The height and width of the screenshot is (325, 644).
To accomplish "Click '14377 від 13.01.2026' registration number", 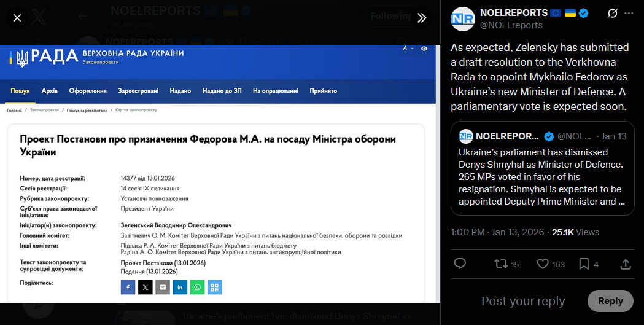I will click(x=148, y=178).
